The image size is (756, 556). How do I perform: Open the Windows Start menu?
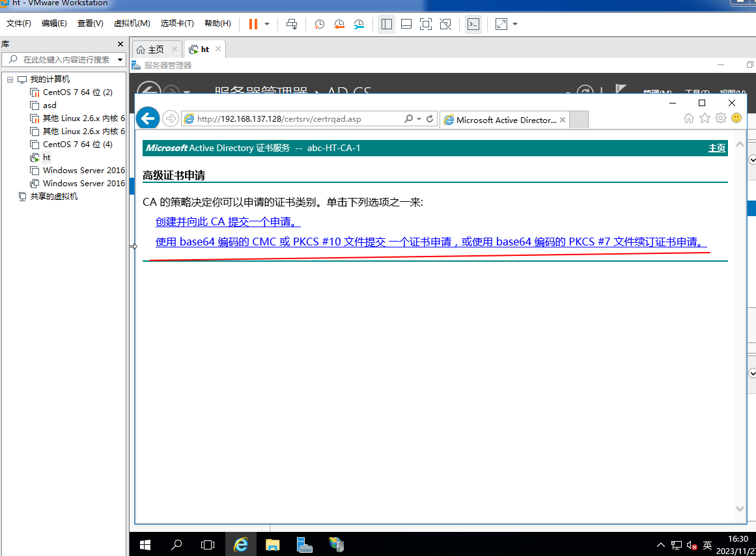click(145, 545)
